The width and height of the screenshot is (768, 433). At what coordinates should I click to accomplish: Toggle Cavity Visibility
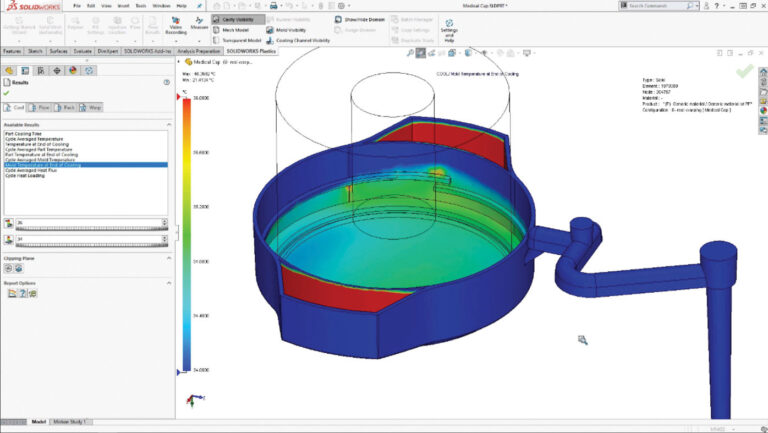pyautogui.click(x=237, y=19)
